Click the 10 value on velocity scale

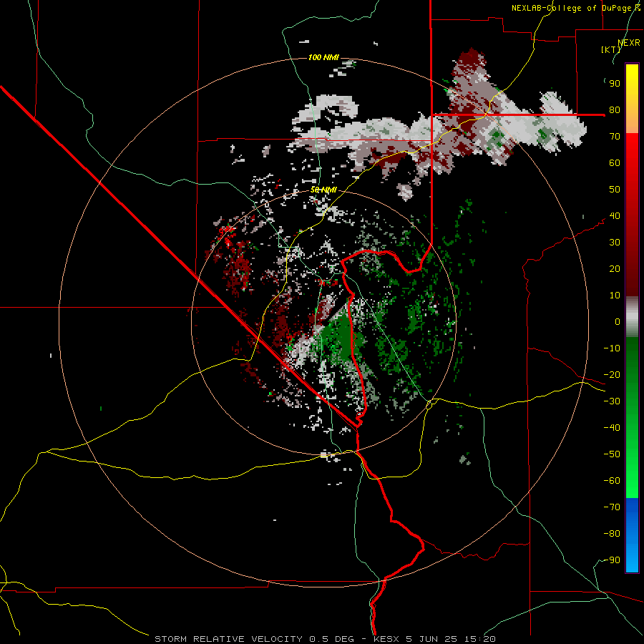point(615,296)
